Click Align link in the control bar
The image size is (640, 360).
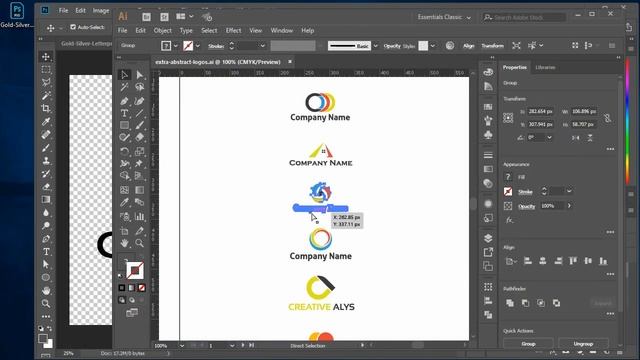click(x=469, y=46)
